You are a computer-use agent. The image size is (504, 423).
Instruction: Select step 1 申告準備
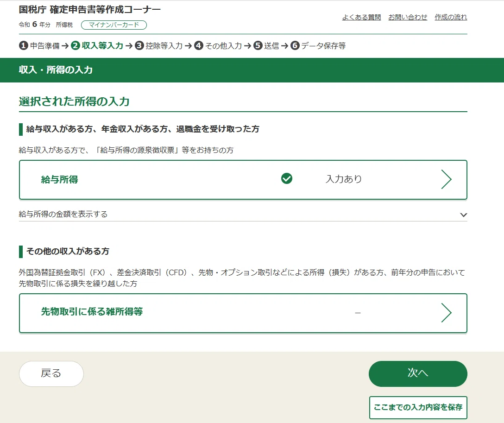pyautogui.click(x=39, y=46)
